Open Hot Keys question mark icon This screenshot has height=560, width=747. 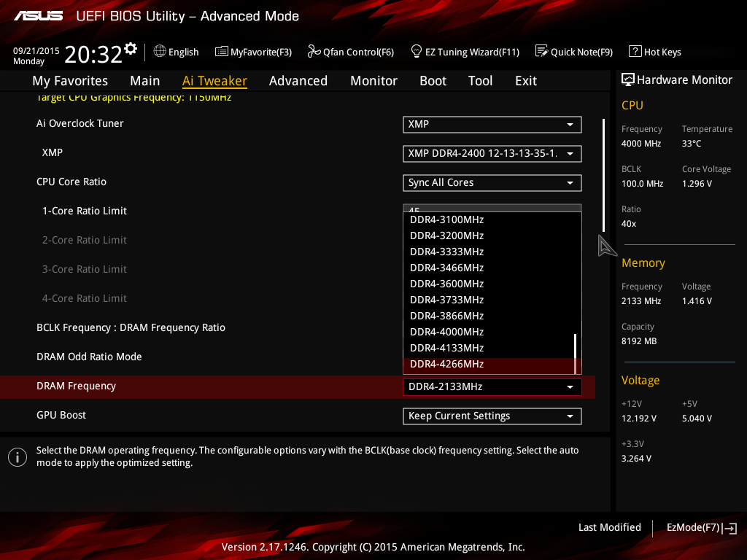point(635,51)
